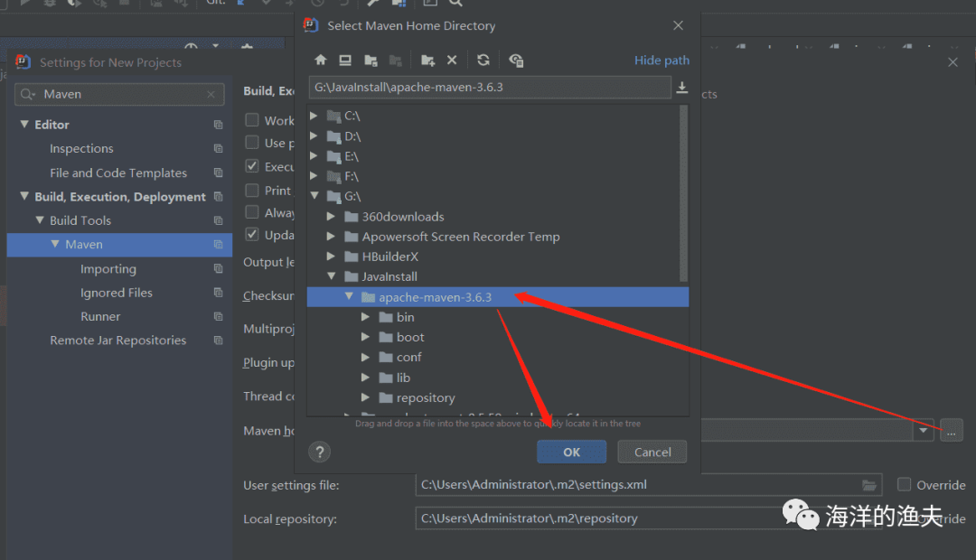The image size is (976, 560).
Task: Click copy icon beside Importing row
Action: click(x=218, y=268)
